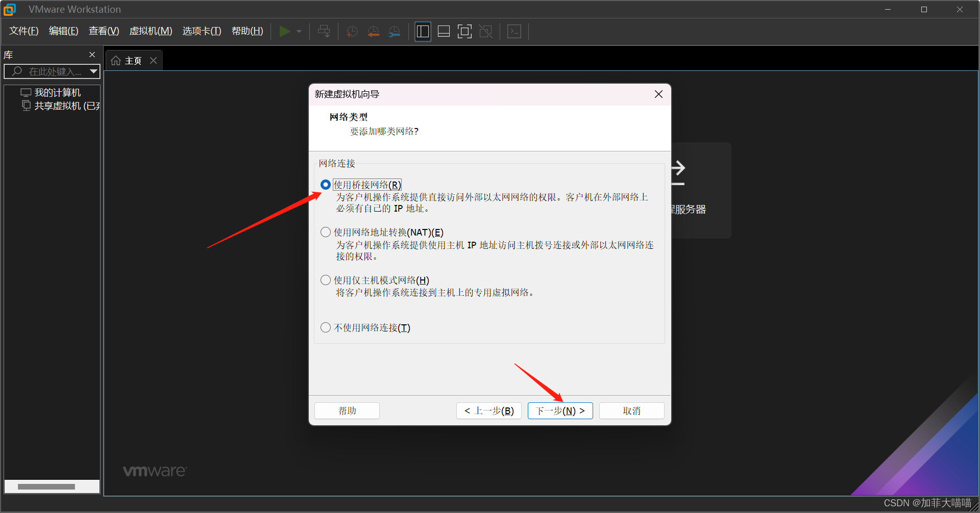Screen dimensions: 980x513
Task: Close the 库 library panel
Action: pos(92,55)
